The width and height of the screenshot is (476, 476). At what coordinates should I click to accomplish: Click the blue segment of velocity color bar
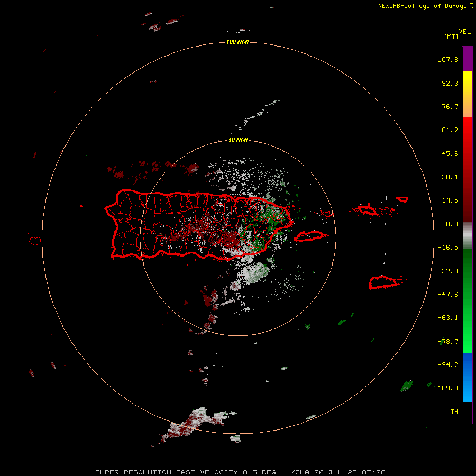pos(467,377)
